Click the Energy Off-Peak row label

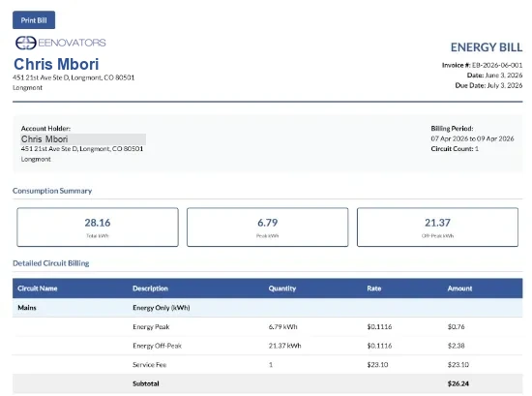(x=157, y=346)
